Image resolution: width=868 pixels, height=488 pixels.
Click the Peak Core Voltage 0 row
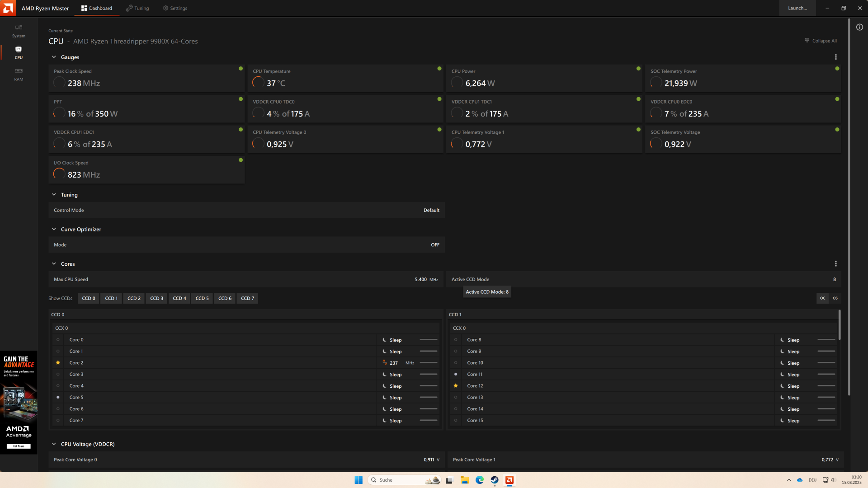click(x=247, y=460)
